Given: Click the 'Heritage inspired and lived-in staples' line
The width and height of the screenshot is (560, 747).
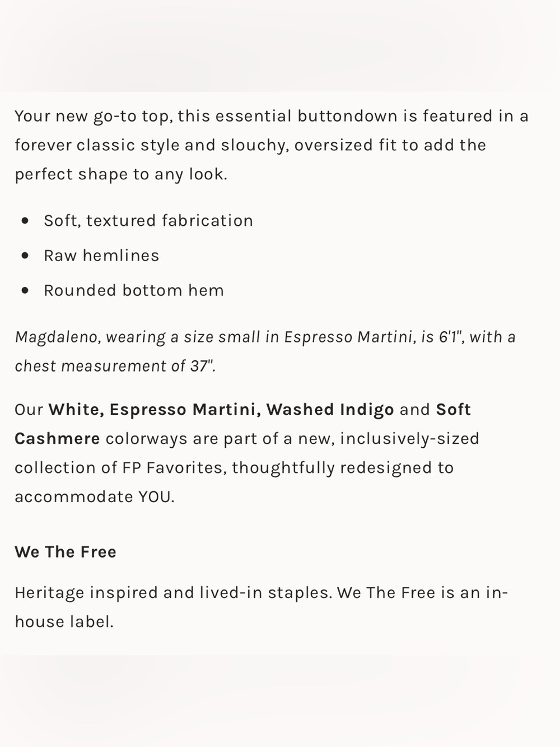Looking at the screenshot, I should point(172,593).
